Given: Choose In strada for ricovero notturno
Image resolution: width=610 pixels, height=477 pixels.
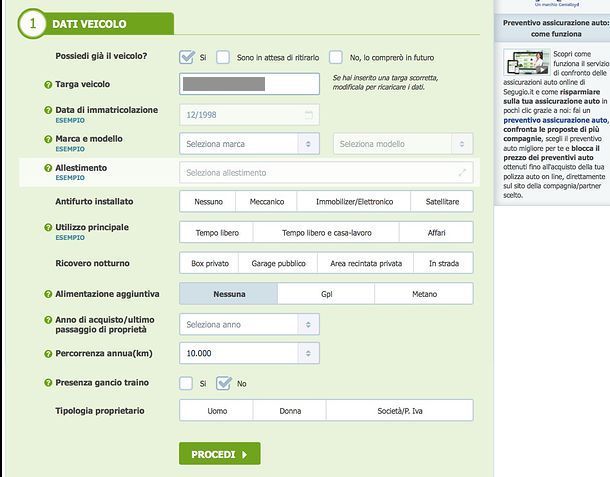Looking at the screenshot, I should [443, 263].
